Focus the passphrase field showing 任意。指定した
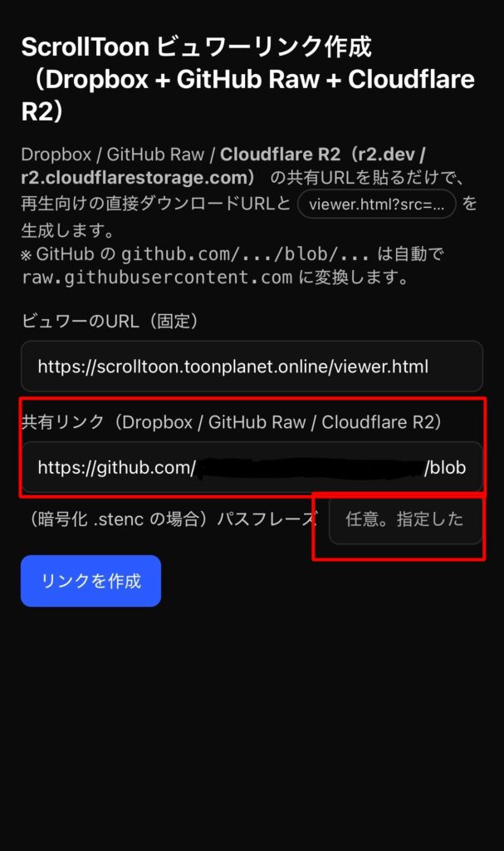 405,519
